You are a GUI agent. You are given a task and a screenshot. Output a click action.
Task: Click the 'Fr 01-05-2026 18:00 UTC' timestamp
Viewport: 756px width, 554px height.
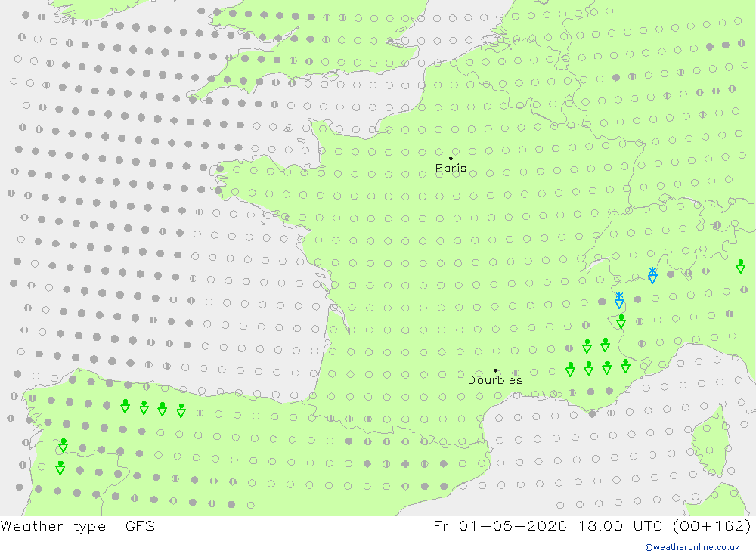click(547, 525)
